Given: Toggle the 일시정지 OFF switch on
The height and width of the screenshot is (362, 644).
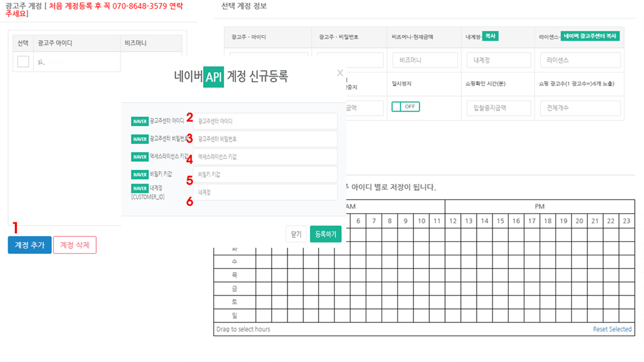Looking at the screenshot, I should (405, 106).
